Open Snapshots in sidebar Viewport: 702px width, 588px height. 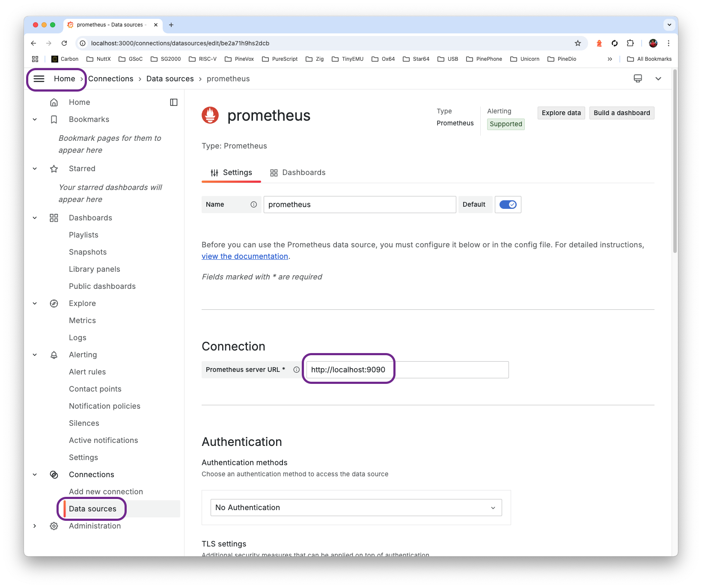point(88,252)
